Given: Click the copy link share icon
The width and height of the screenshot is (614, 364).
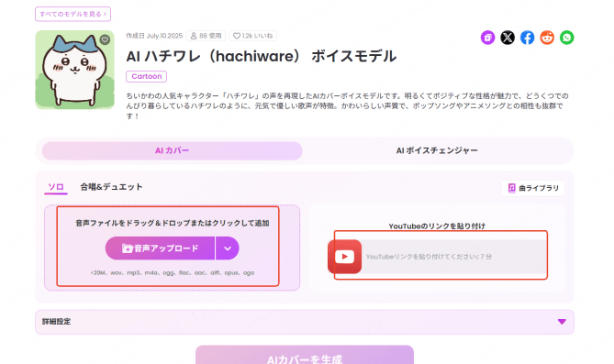Looking at the screenshot, I should pyautogui.click(x=487, y=38).
